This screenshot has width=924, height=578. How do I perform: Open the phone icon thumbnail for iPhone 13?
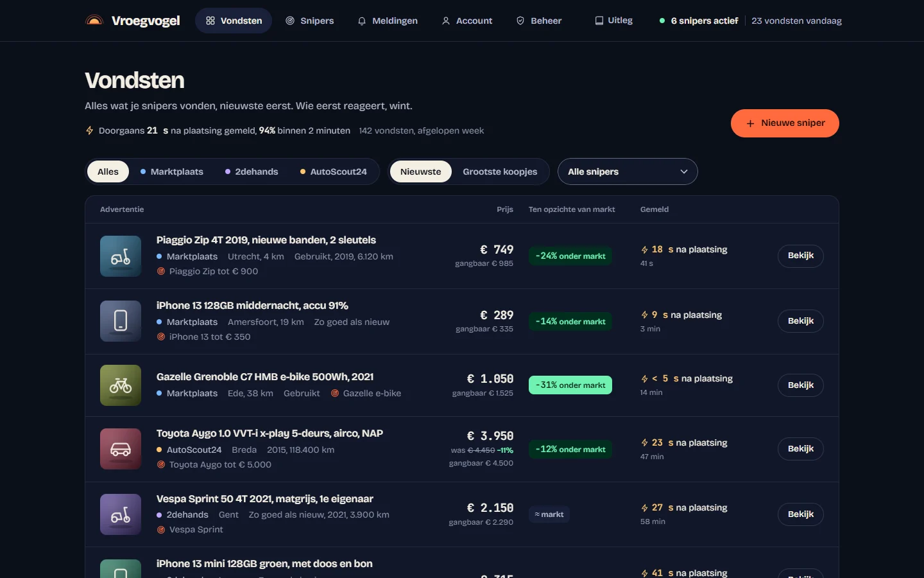pyautogui.click(x=121, y=321)
